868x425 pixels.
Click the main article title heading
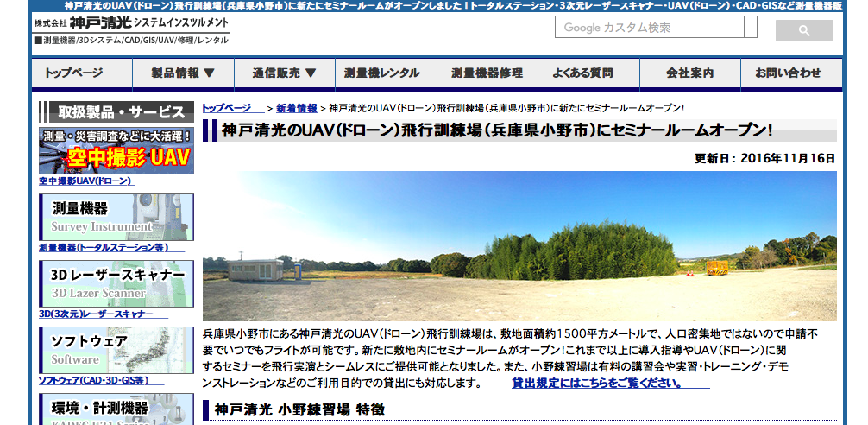496,130
